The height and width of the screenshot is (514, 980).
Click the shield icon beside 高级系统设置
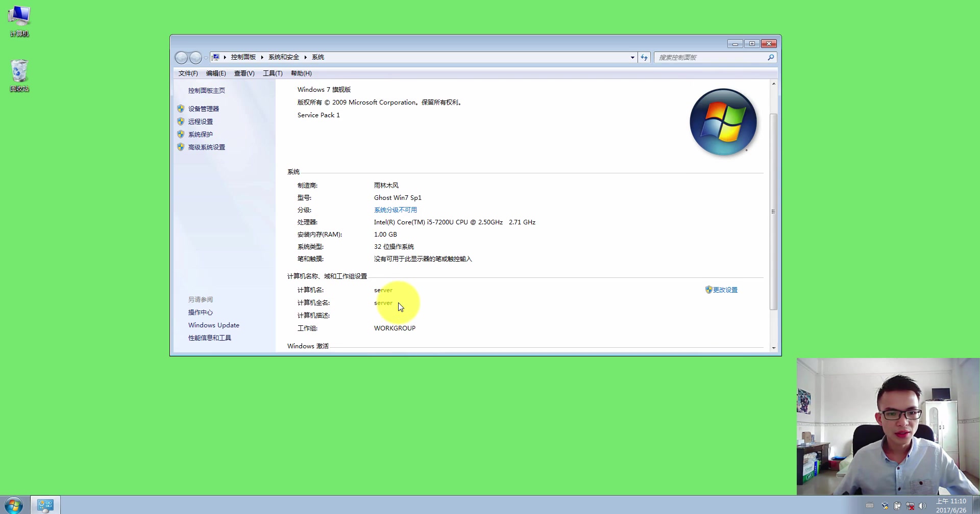pos(181,147)
